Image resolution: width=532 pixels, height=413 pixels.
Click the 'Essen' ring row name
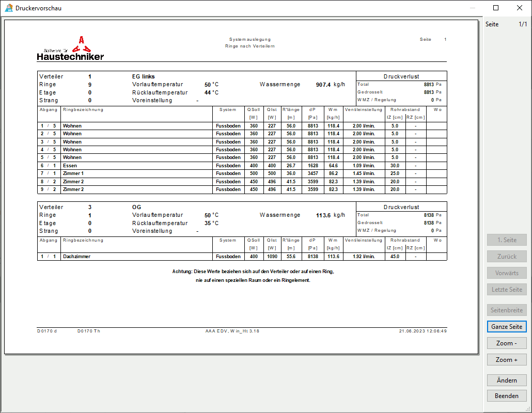pos(70,166)
